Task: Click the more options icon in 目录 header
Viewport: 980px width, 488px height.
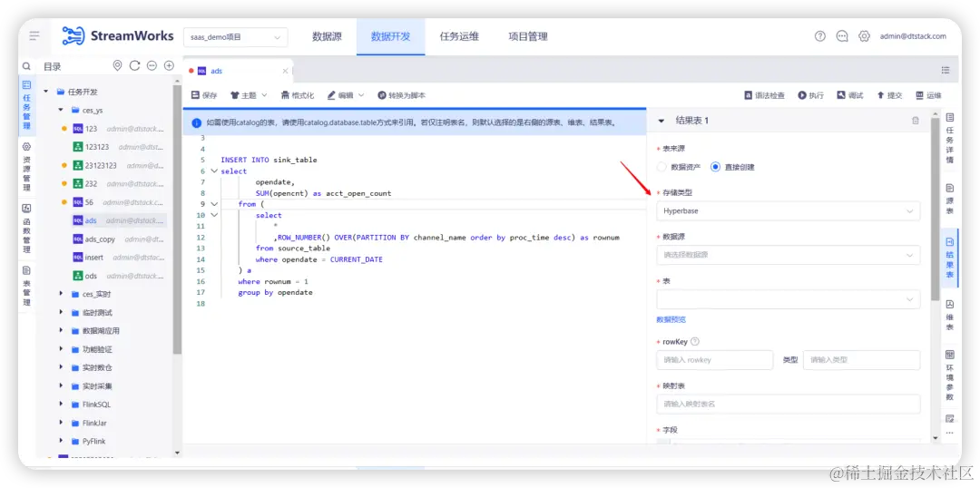Action: [x=152, y=65]
